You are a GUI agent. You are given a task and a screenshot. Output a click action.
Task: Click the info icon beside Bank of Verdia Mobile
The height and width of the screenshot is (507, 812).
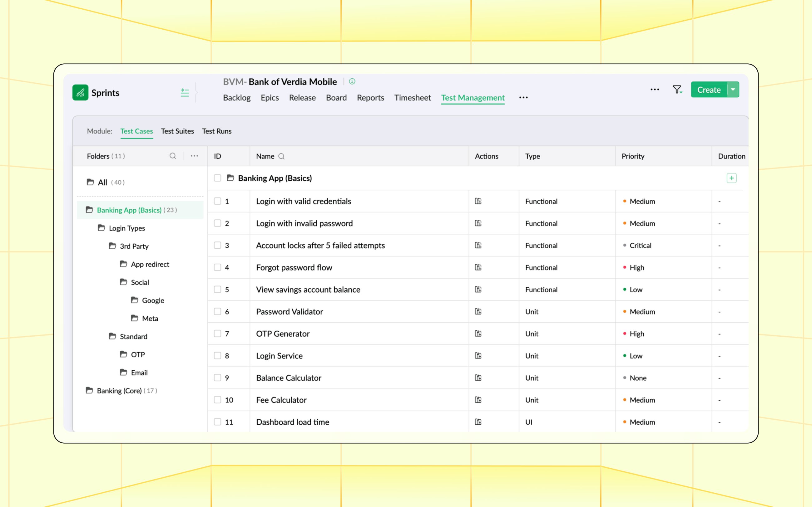[352, 81]
